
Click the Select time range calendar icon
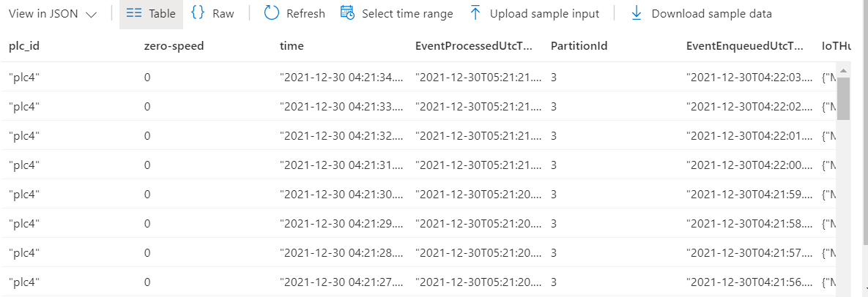[x=347, y=13]
